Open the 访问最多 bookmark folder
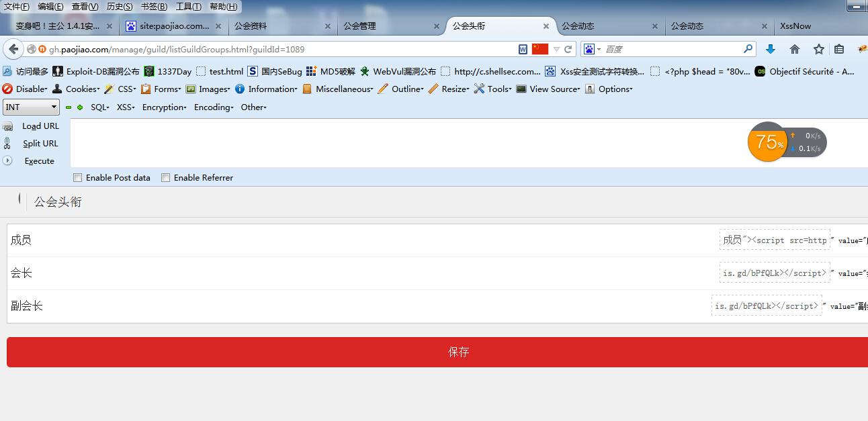Image resolution: width=868 pixels, height=421 pixels. 26,71
